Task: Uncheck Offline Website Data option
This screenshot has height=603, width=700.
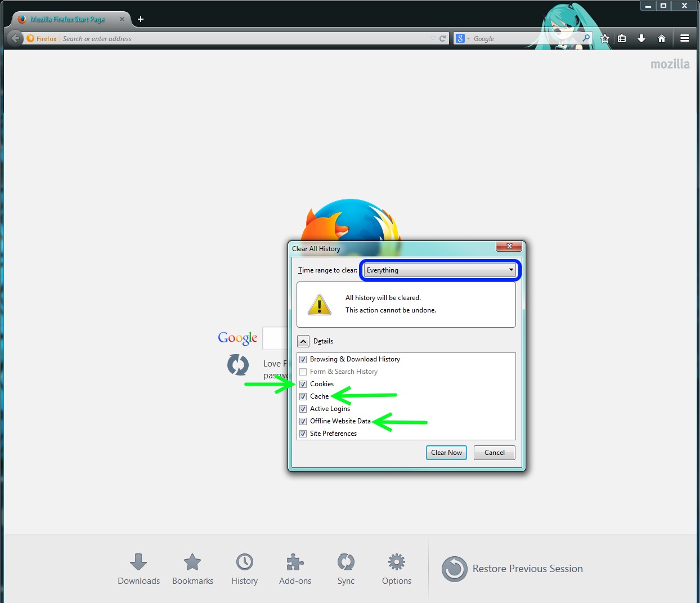Action: pos(303,421)
